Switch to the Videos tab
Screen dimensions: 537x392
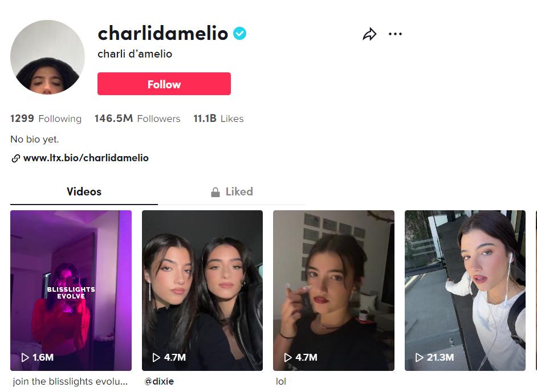point(84,191)
